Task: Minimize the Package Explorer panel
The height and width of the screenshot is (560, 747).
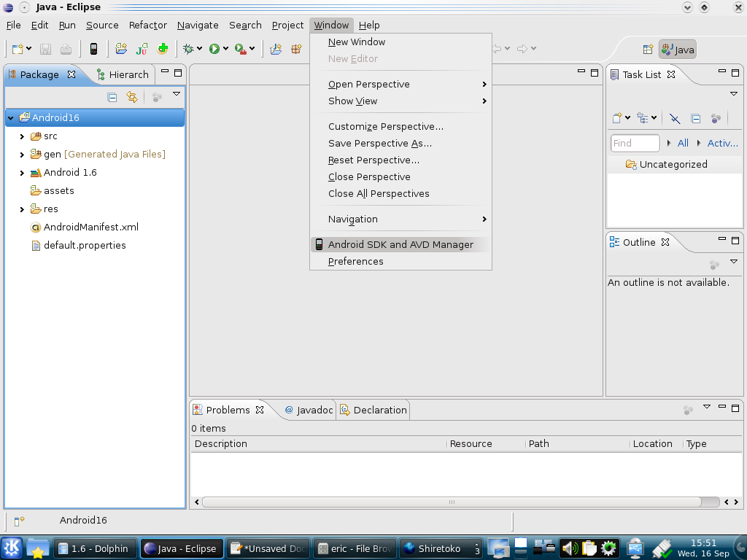Action: [165, 71]
